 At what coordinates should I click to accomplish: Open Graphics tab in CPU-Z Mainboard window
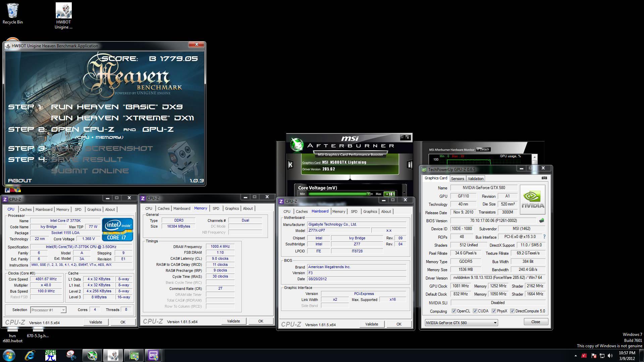pos(370,212)
